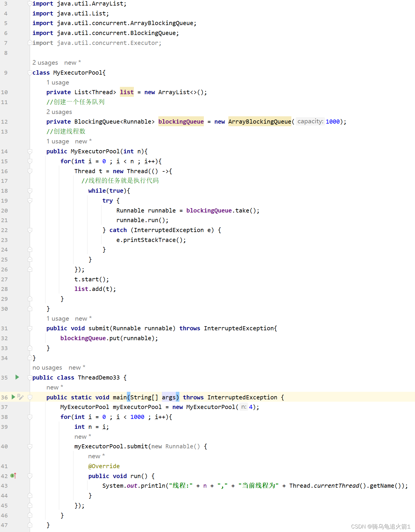Collapse the import block at line 3
415x532 pixels.
(x=30, y=4)
